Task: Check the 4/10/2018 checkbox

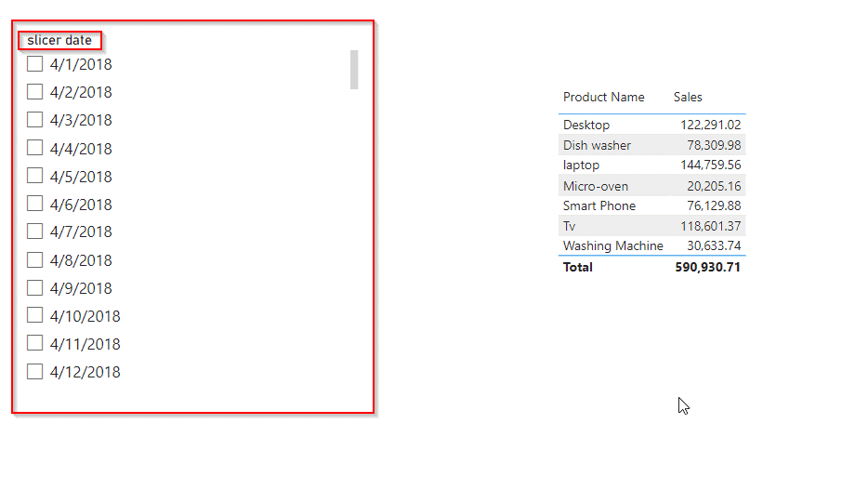Action: coord(35,315)
